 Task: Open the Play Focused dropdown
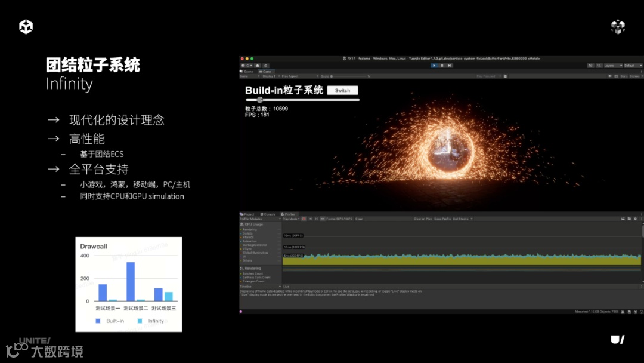[489, 76]
